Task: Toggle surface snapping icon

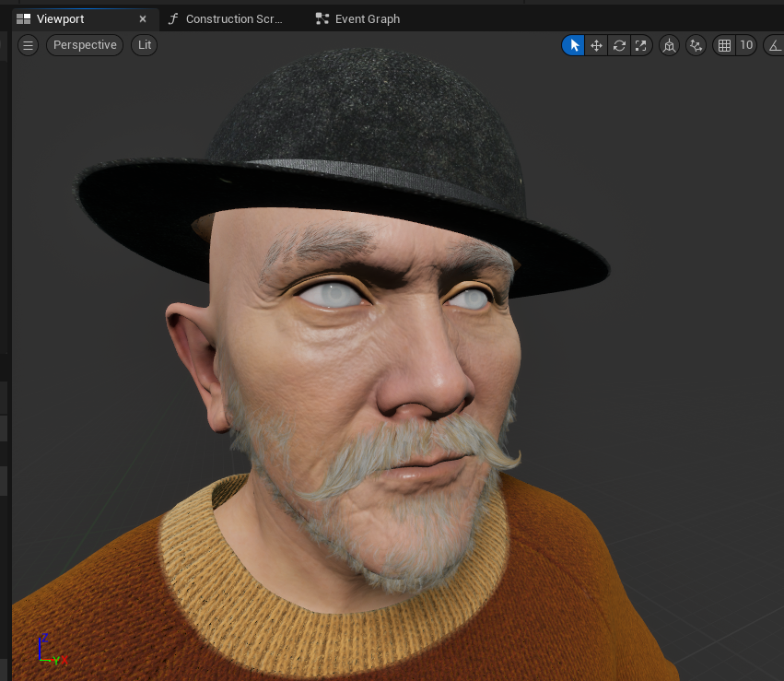Action: tap(696, 45)
